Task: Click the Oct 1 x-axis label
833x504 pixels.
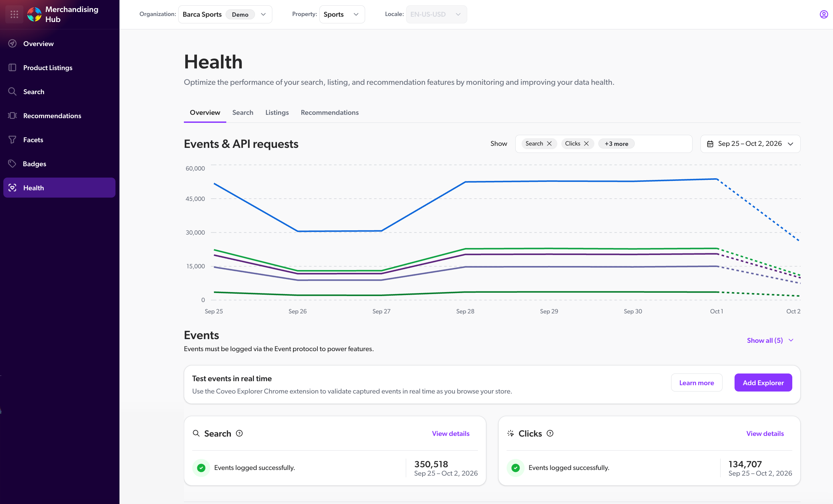Action: point(717,311)
